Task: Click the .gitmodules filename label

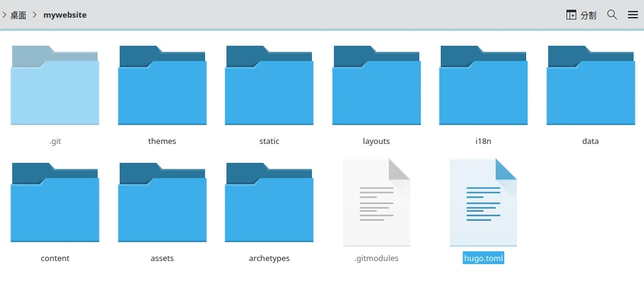Action: coord(376,258)
